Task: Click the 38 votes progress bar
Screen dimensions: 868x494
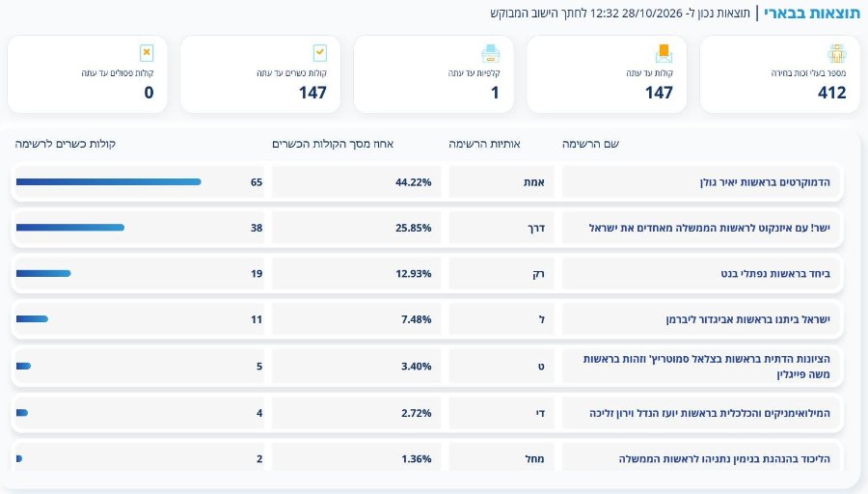Action: click(70, 228)
